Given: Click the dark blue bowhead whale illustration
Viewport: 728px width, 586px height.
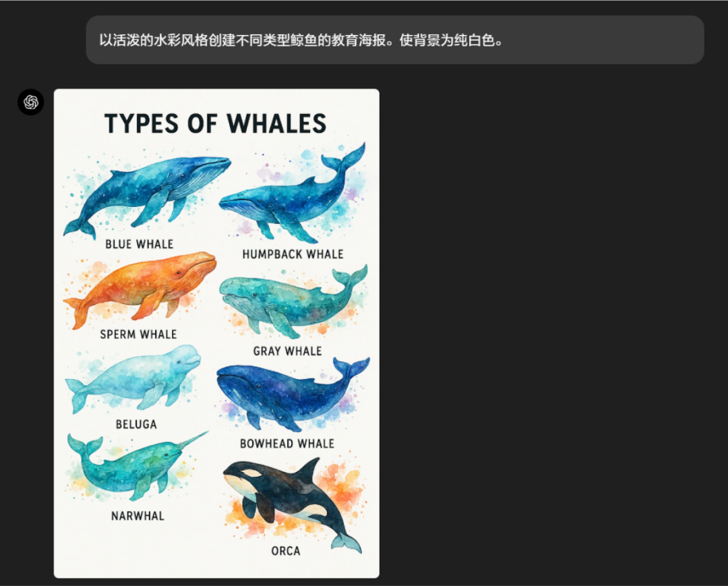Looking at the screenshot, I should click(293, 394).
